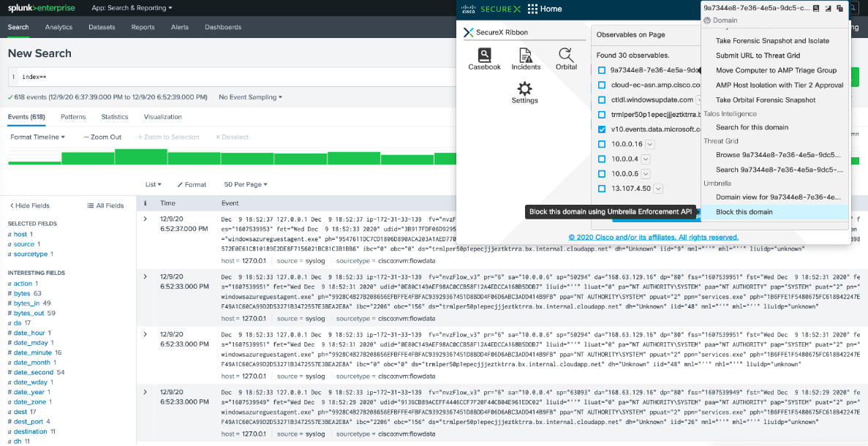This screenshot has height=446, width=868.
Task: Expand the first event row chevron
Action: coord(146,219)
